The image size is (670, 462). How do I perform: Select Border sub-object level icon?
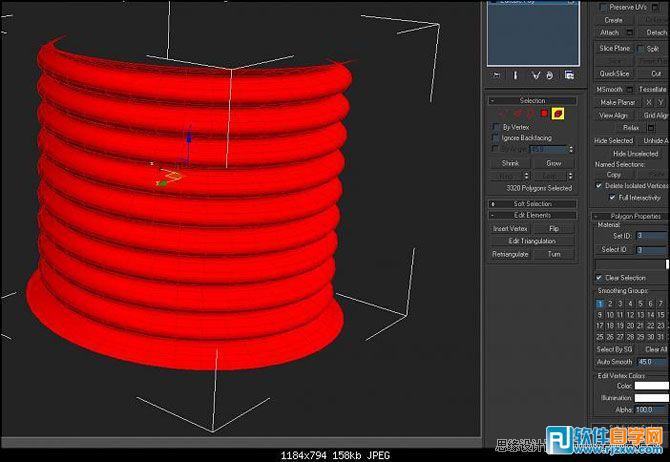(x=531, y=113)
